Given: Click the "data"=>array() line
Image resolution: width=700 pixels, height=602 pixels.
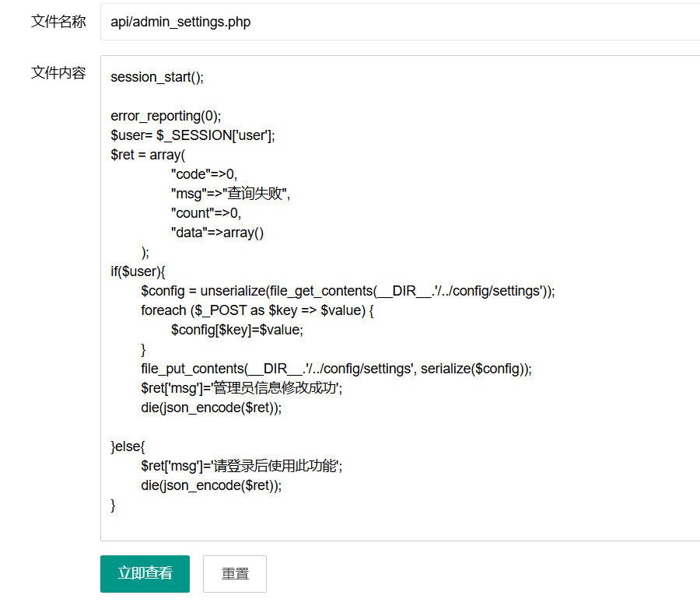Looking at the screenshot, I should point(218,233).
